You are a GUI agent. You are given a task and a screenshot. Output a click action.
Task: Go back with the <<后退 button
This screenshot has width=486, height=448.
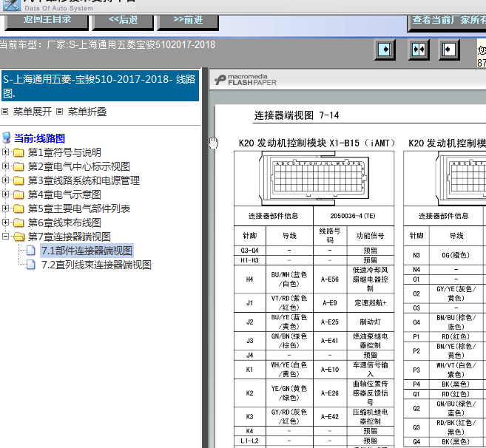[123, 22]
